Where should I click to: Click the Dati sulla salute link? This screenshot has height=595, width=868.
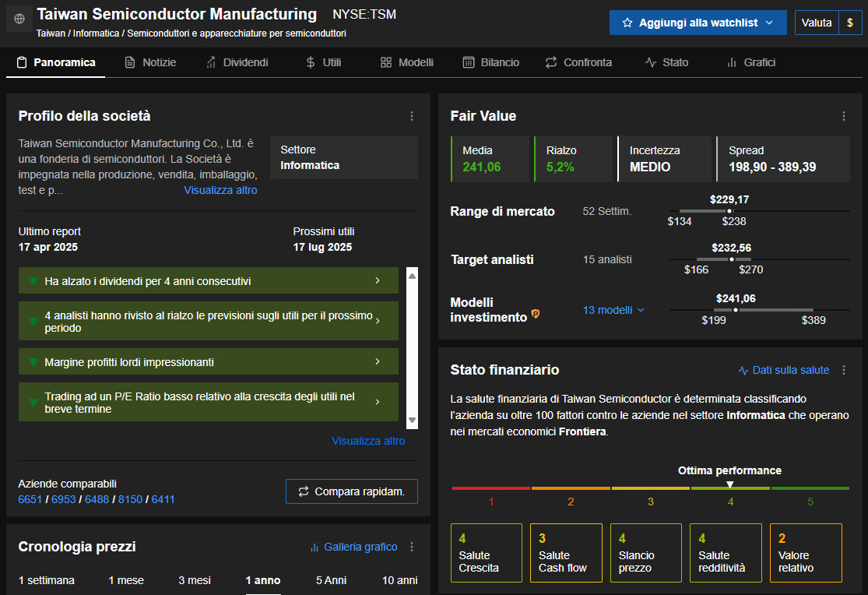point(790,370)
